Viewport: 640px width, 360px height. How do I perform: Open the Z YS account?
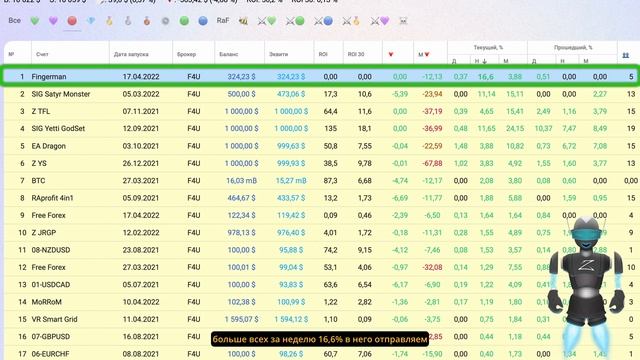(x=39, y=163)
